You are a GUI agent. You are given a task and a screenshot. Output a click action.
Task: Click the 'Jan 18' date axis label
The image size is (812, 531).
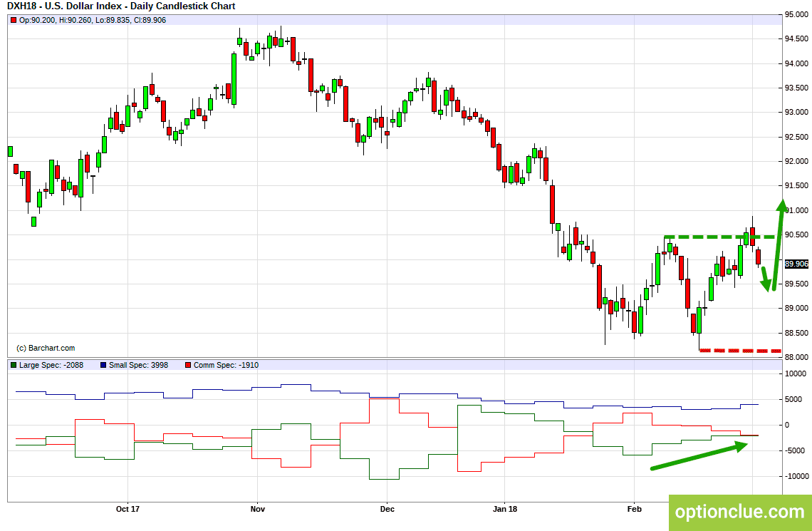[505, 509]
